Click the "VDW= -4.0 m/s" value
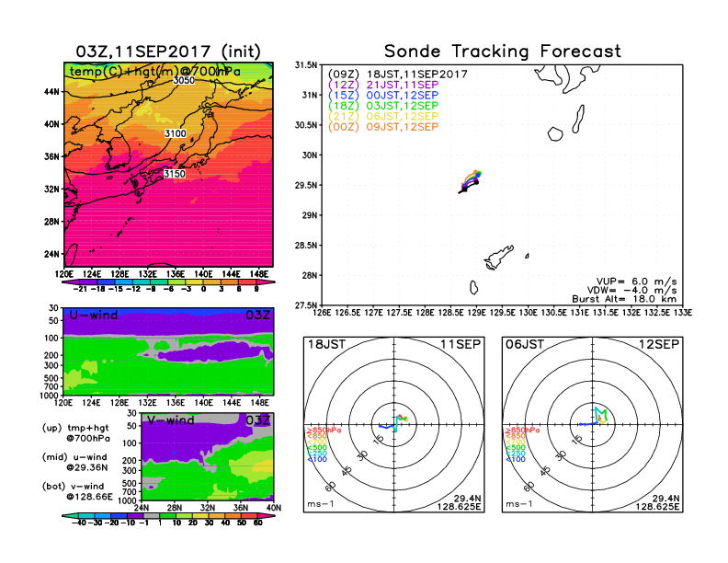This screenshot has height=563, width=728. point(631,291)
